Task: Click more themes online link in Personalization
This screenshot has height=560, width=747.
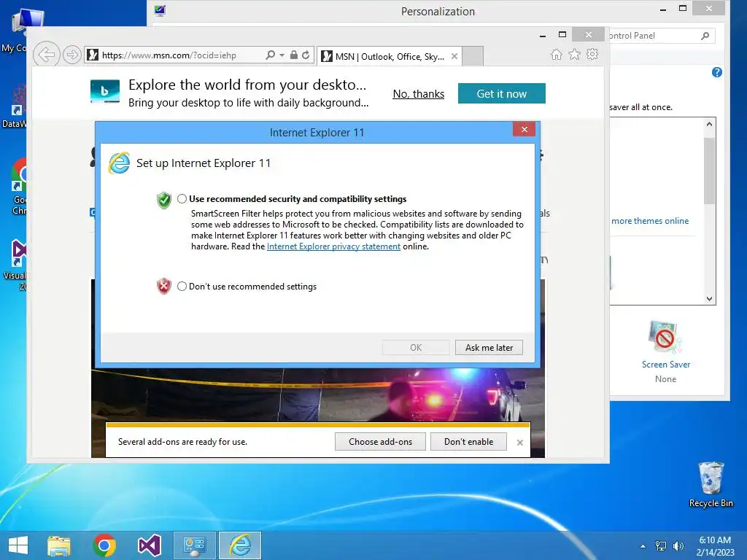Action: pyautogui.click(x=650, y=221)
